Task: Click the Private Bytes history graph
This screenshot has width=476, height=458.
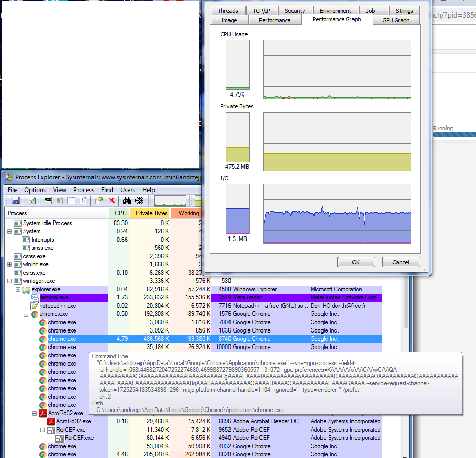Action: (x=337, y=141)
